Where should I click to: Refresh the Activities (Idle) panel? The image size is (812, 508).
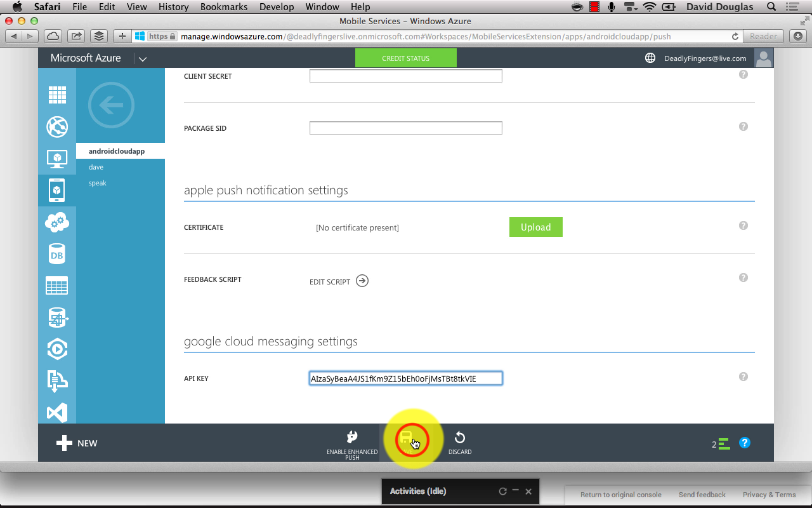pyautogui.click(x=502, y=491)
